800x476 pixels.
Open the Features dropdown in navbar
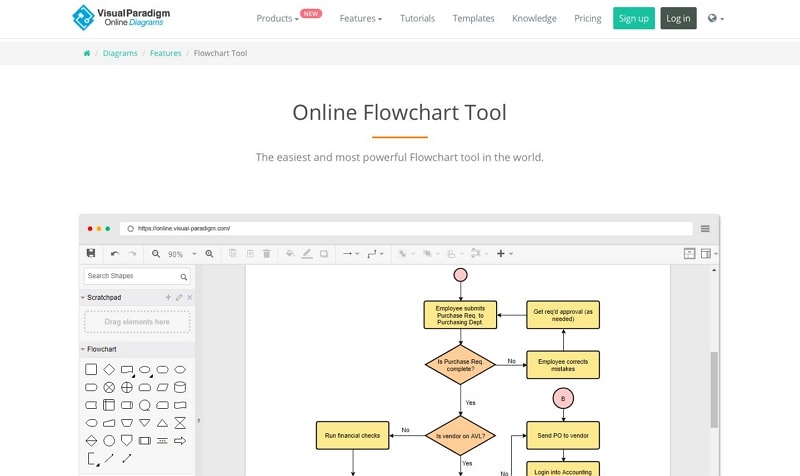361,18
